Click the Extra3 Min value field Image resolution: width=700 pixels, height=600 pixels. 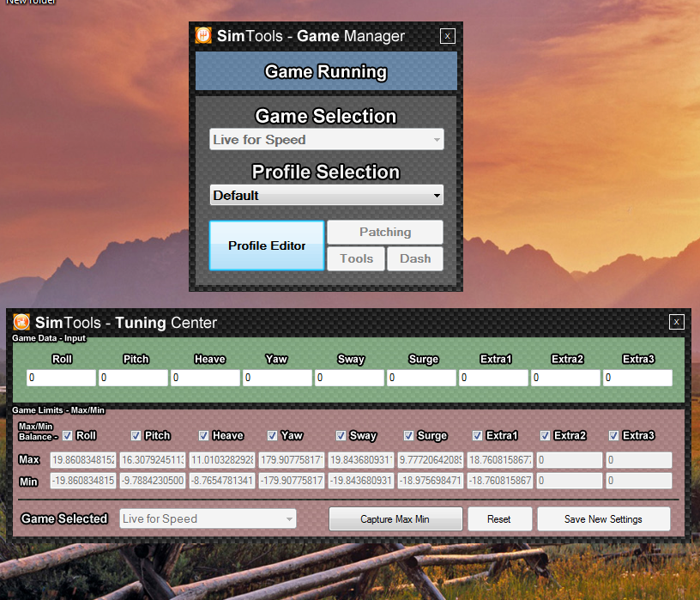click(639, 481)
